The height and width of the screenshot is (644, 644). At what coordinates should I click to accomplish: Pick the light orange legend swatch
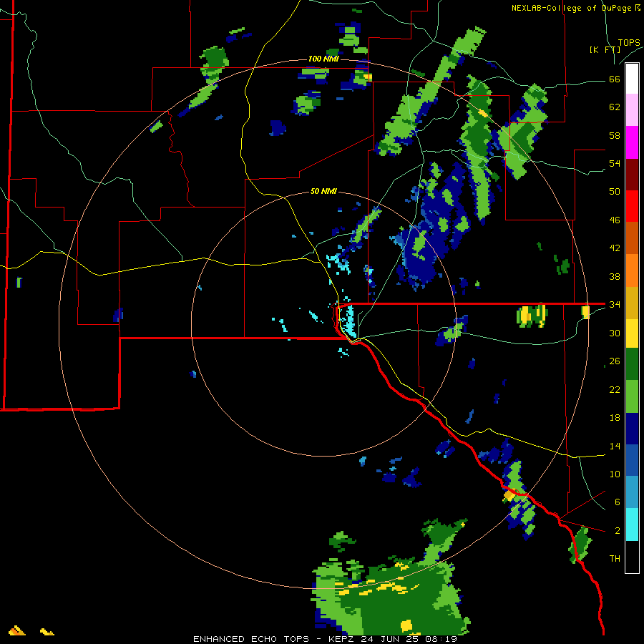pyautogui.click(x=632, y=270)
